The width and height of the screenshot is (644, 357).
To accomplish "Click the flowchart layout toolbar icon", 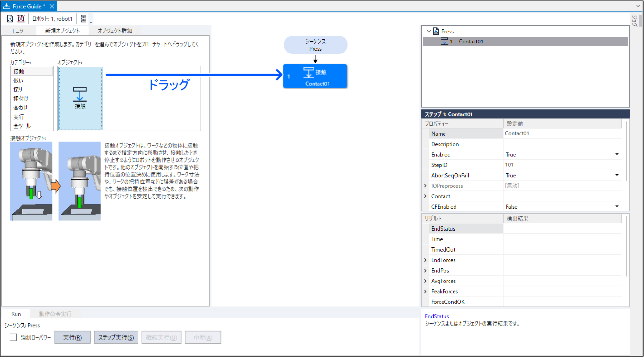I will tap(83, 19).
